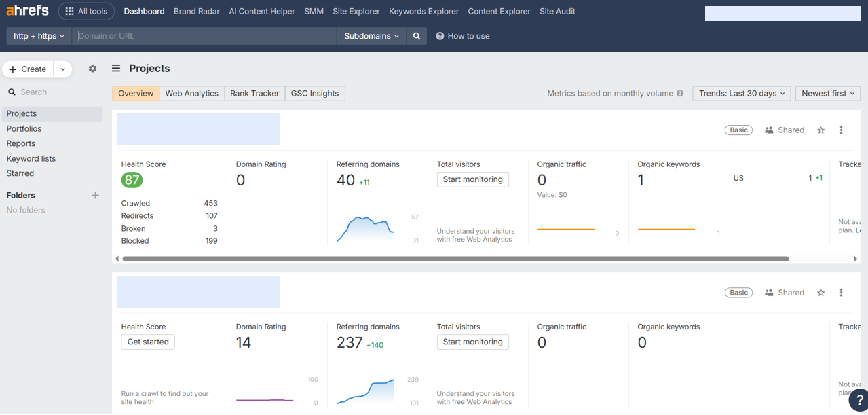Open Trends: Last 30 days dropdown
Image resolution: width=868 pixels, height=415 pixels.
(742, 94)
